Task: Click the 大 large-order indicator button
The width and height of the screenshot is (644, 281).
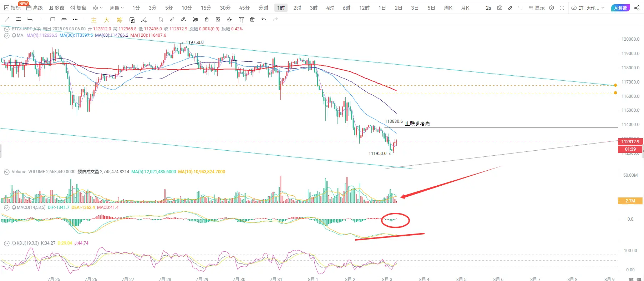Action: click(x=107, y=20)
